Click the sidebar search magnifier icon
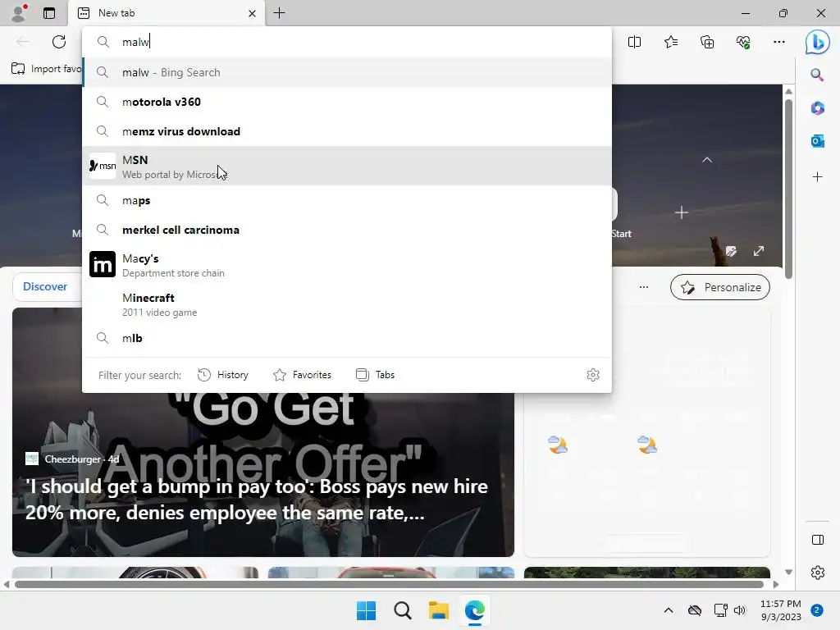 click(x=817, y=75)
